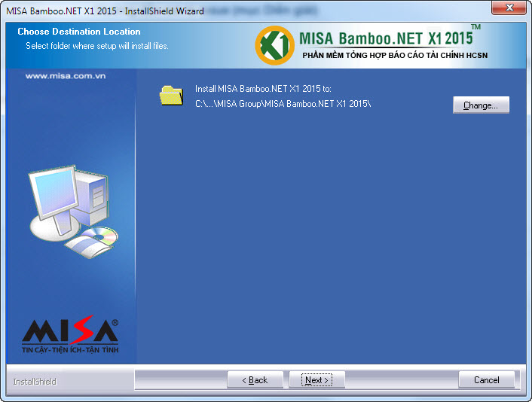Cancel the installation wizard
This screenshot has height=402, width=532.
click(487, 380)
